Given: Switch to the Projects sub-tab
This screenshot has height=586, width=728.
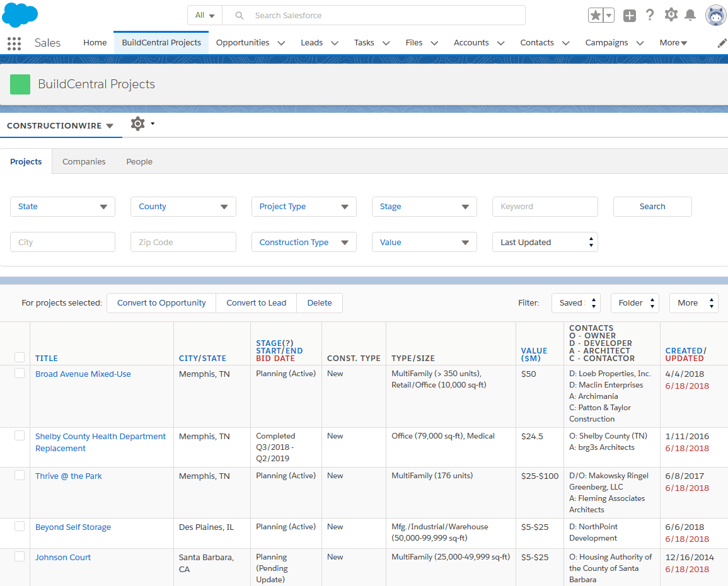Looking at the screenshot, I should [26, 161].
